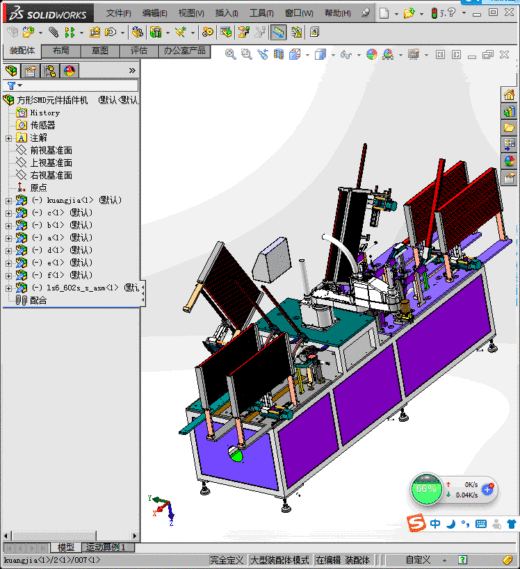Click the 自定义 status bar button
The height and width of the screenshot is (569, 520).
pos(418,560)
